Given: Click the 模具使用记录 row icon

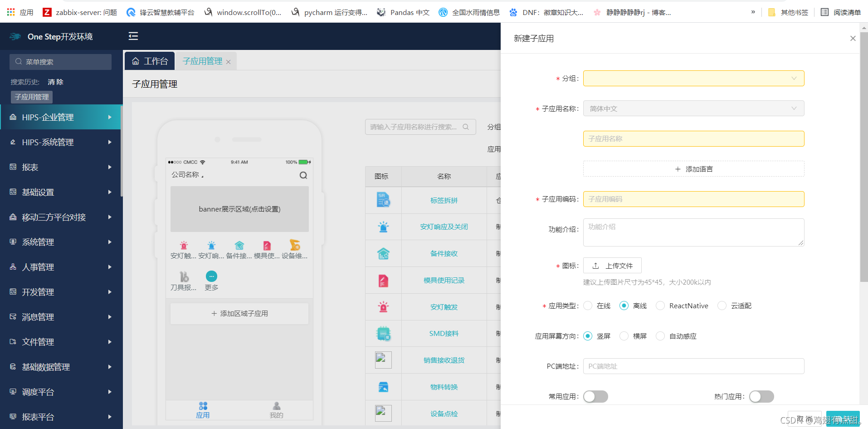Looking at the screenshot, I should pyautogui.click(x=383, y=280).
